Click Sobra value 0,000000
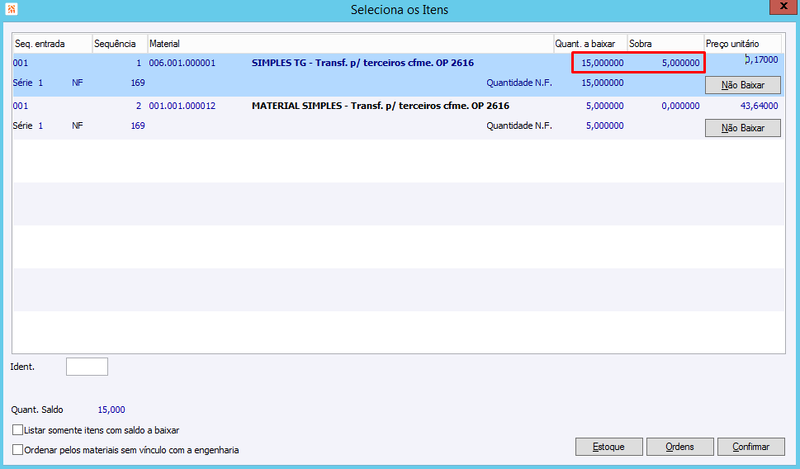This screenshot has width=800, height=469. click(681, 106)
